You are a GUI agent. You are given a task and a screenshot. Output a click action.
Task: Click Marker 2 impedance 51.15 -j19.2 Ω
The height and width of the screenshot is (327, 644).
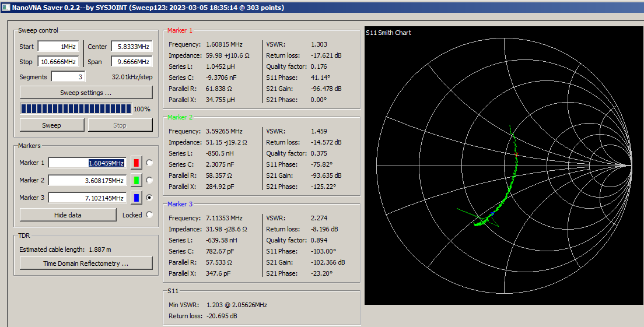coord(226,142)
